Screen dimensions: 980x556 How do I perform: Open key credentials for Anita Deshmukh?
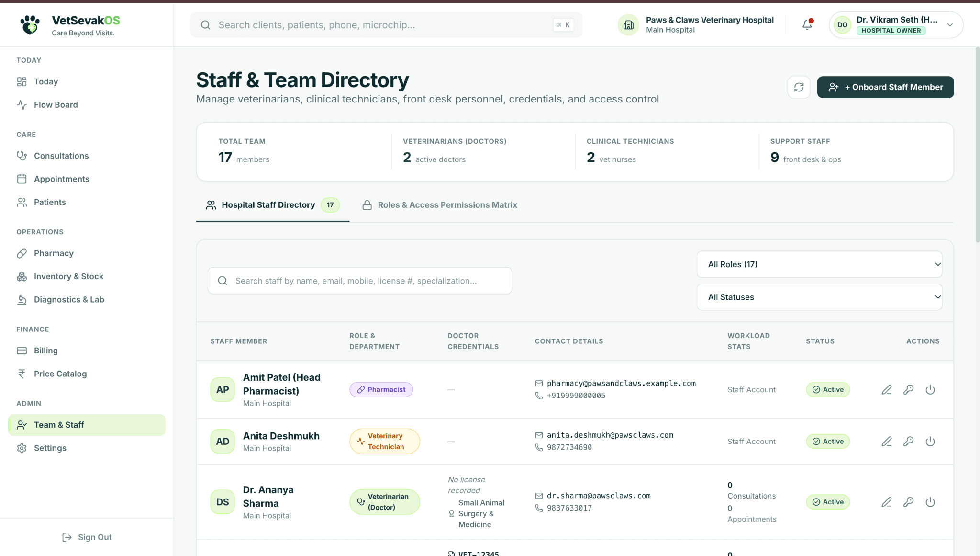tap(908, 442)
